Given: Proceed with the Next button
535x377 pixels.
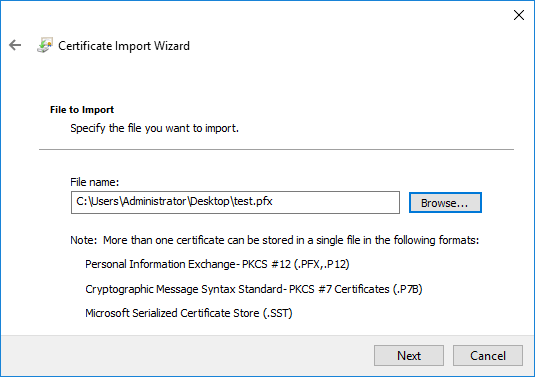Looking at the screenshot, I should 409,356.
